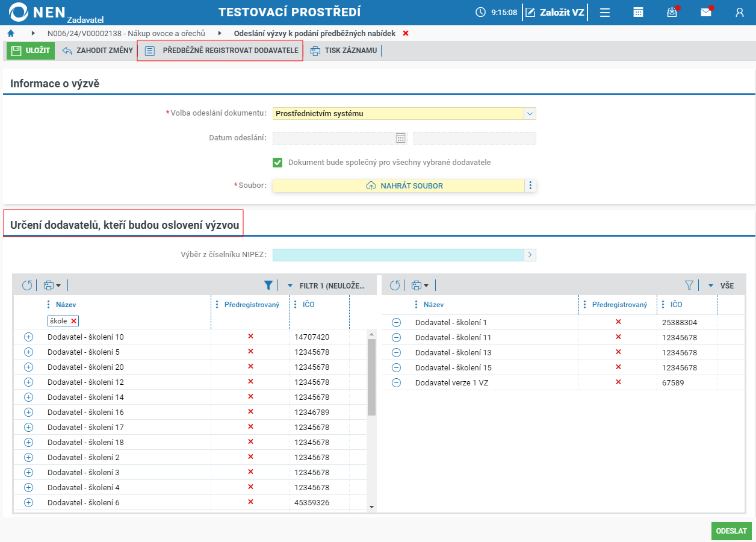Expand the NIPEZ číselník selector arrow
756x542 pixels.
coord(530,255)
